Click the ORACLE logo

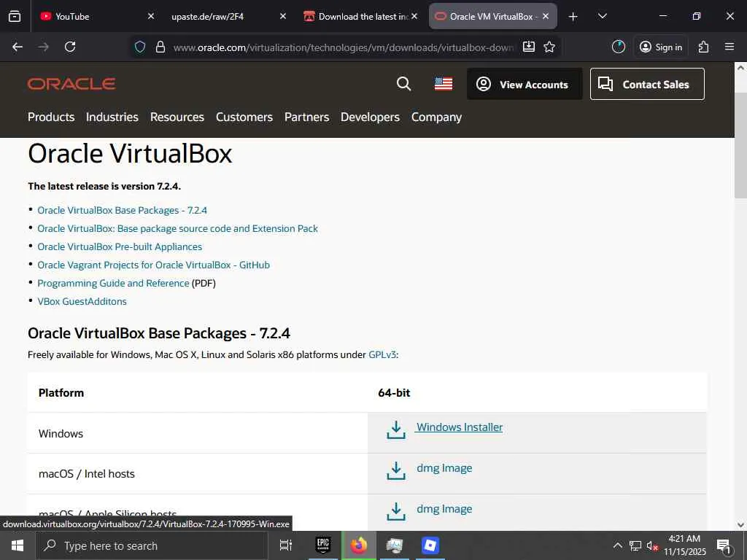(71, 84)
